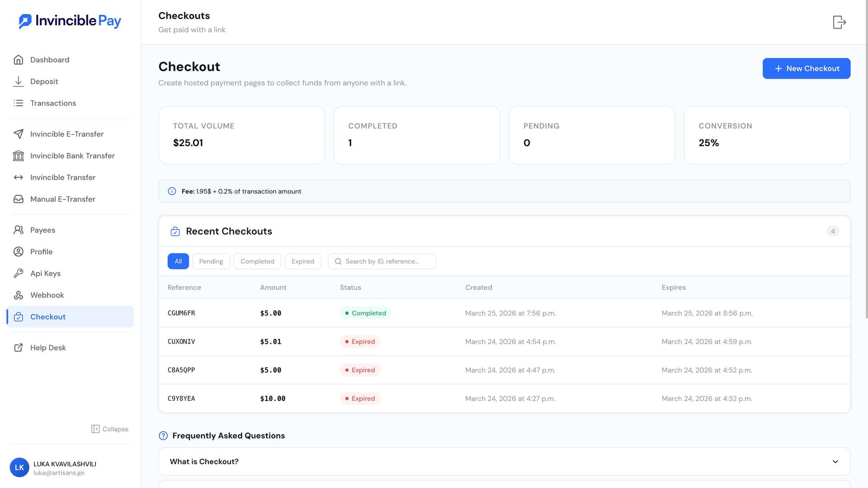Image resolution: width=868 pixels, height=488 pixels.
Task: Click the Invincible Pay logo icon
Action: point(25,21)
